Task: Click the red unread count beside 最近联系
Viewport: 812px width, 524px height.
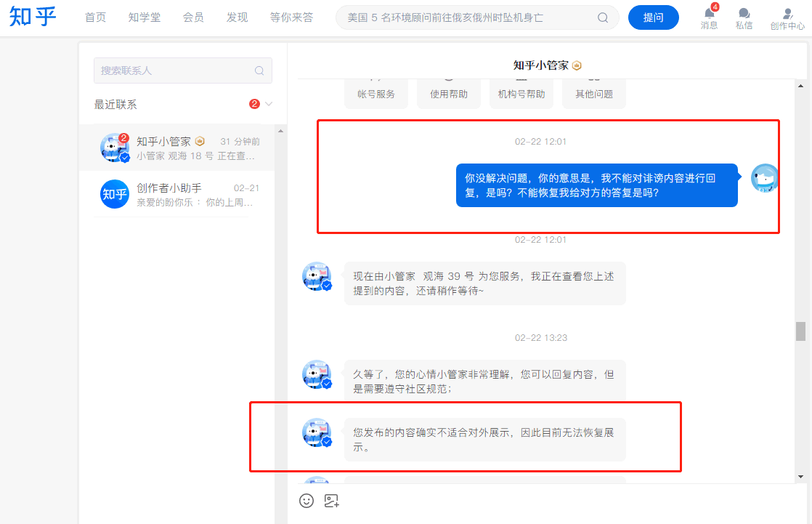Action: [x=254, y=104]
